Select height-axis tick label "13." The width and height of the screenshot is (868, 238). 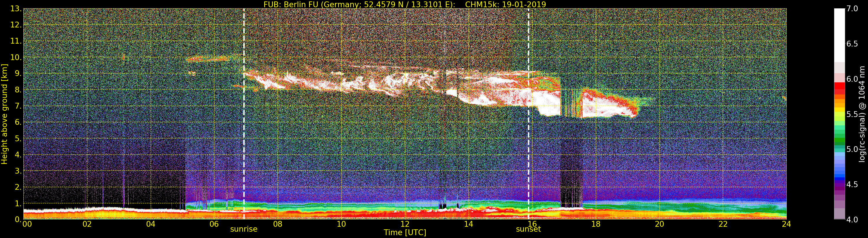coord(16,9)
